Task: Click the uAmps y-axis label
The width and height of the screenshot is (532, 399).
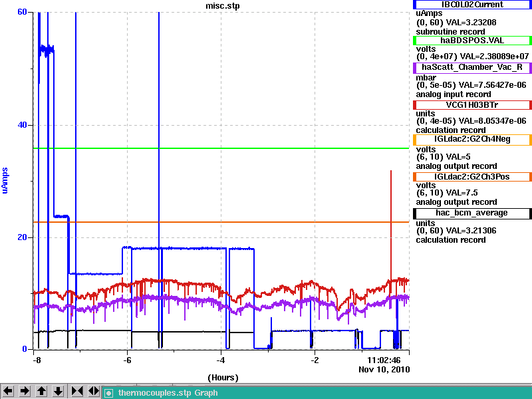Action: pyautogui.click(x=5, y=180)
